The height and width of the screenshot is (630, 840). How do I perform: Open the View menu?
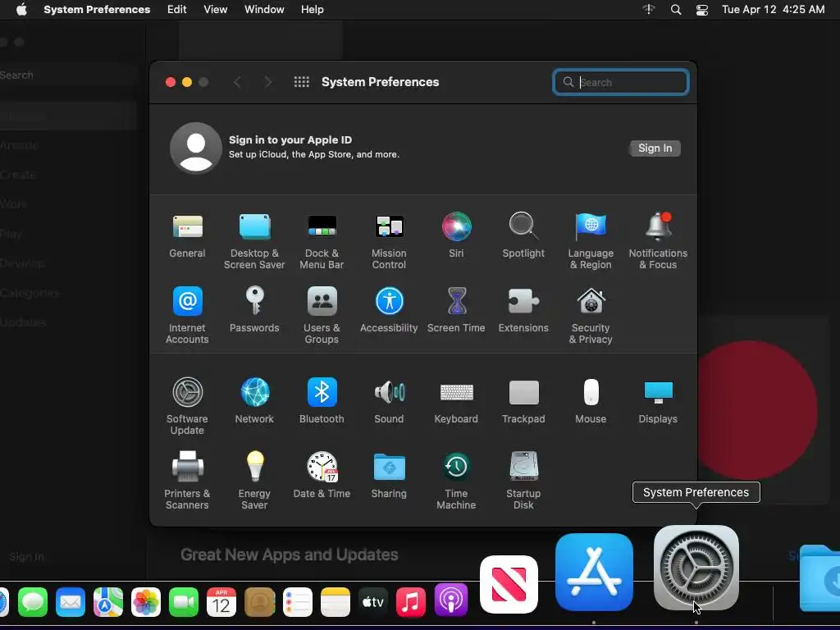point(216,10)
